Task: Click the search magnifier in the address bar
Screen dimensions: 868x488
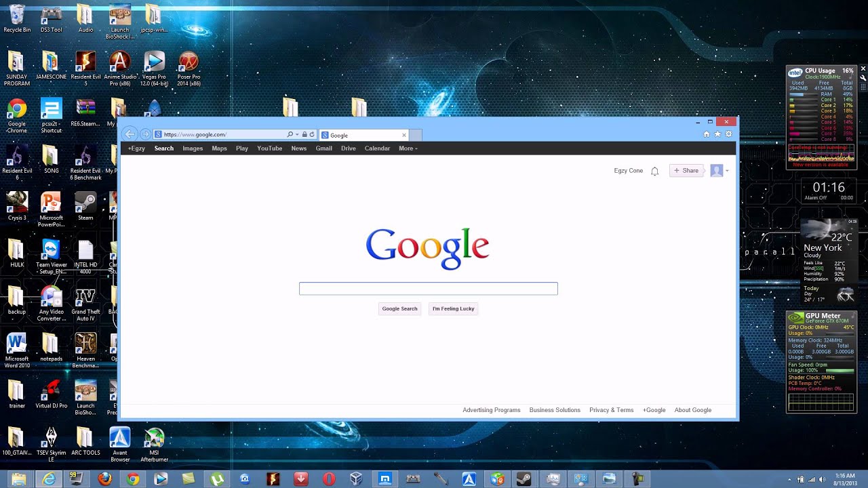Action: click(290, 134)
